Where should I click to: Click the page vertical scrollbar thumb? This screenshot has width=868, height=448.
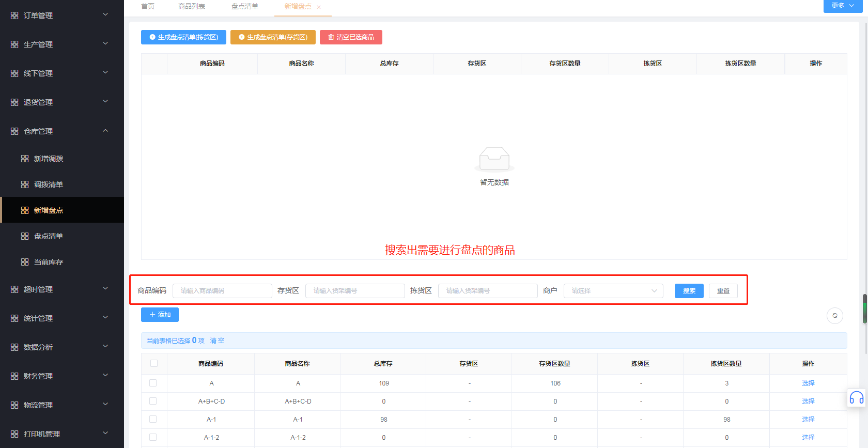865,308
